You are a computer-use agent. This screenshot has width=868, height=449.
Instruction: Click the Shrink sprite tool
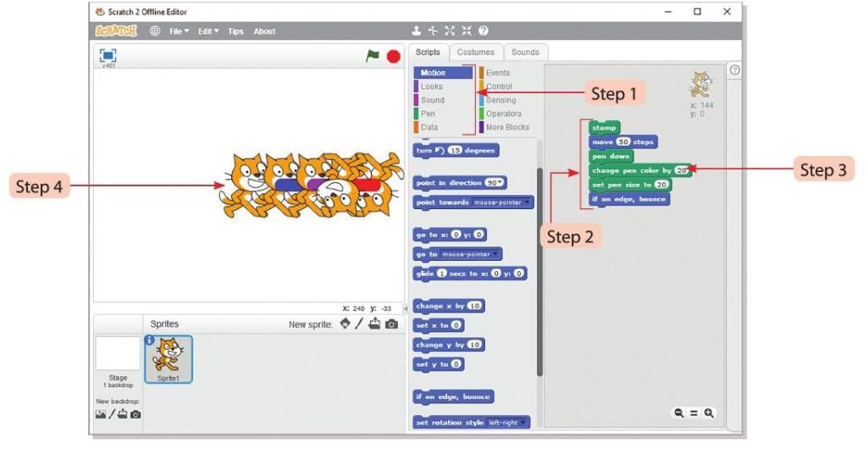[x=467, y=31]
